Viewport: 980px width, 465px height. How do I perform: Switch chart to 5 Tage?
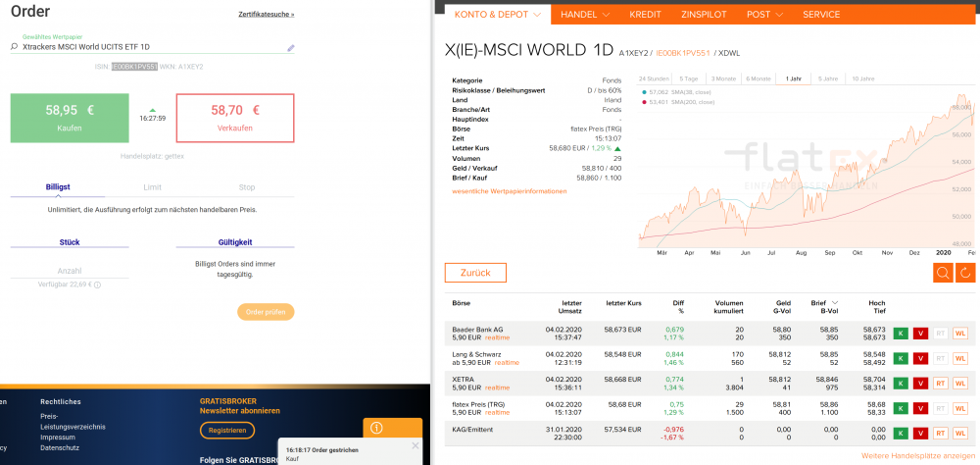coord(689,78)
